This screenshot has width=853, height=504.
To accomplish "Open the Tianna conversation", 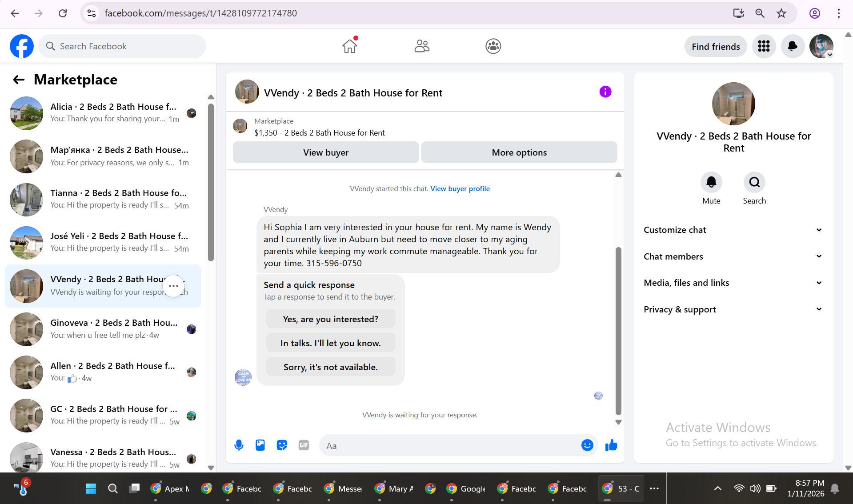I will (x=103, y=199).
